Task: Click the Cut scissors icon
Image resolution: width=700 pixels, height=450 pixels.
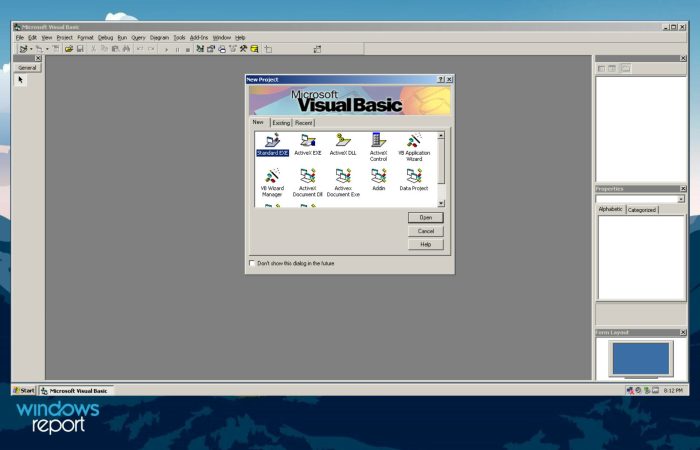Action: pos(93,49)
